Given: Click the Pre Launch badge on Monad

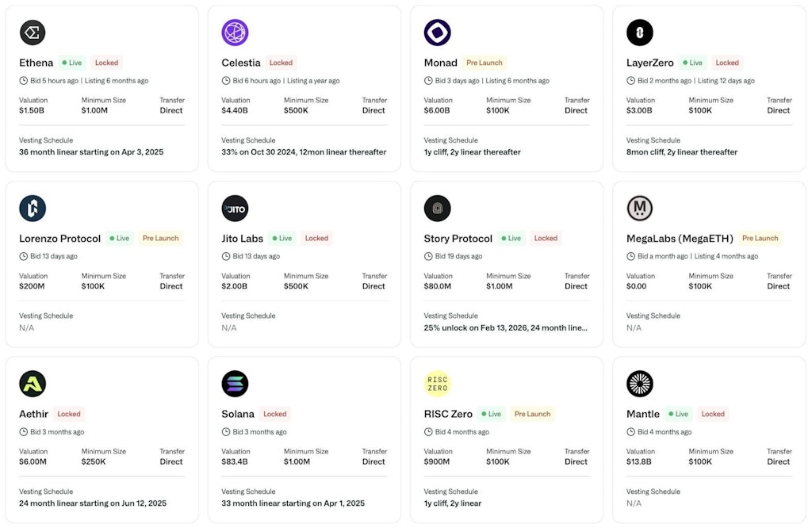Looking at the screenshot, I should click(484, 63).
